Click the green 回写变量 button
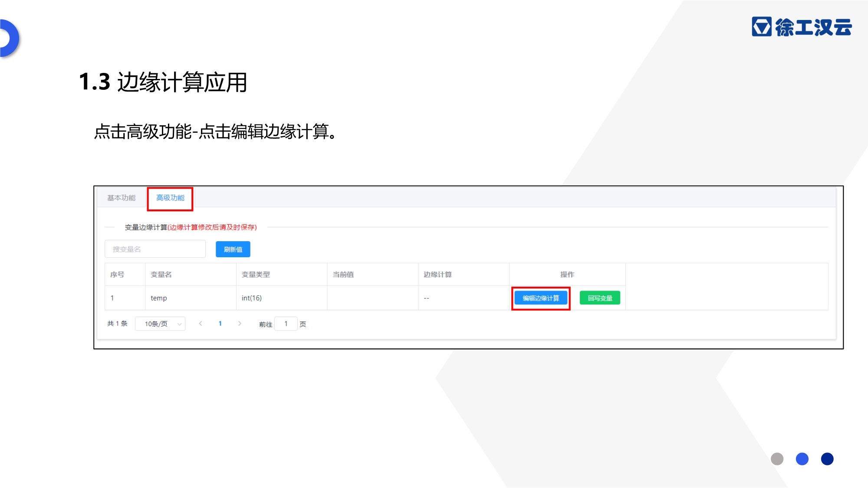Viewport: 868px width, 488px height. [x=600, y=298]
